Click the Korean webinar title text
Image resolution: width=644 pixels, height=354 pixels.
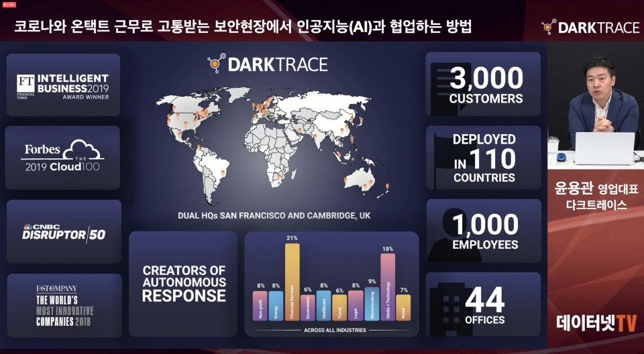pos(243,26)
